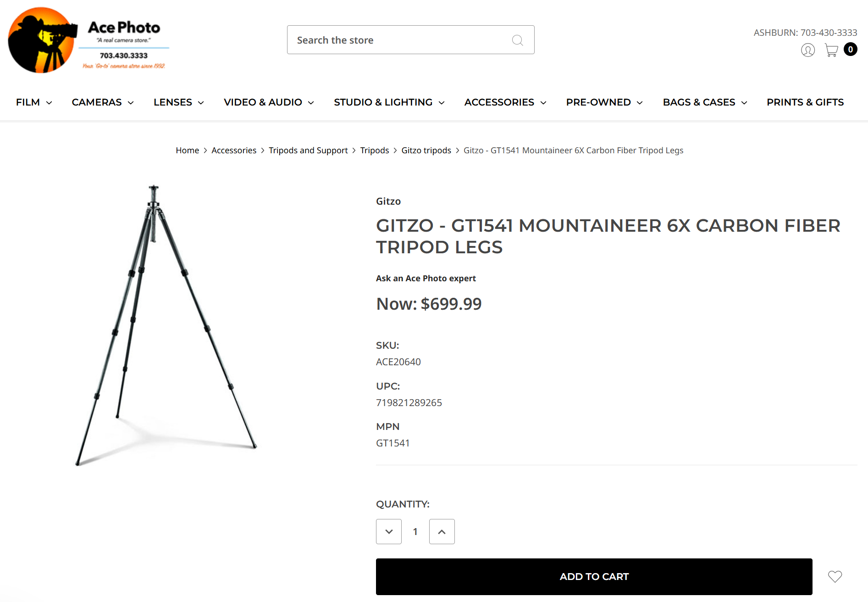Decrease quantity with down arrow
Image resolution: width=868 pixels, height=602 pixels.
(x=389, y=532)
